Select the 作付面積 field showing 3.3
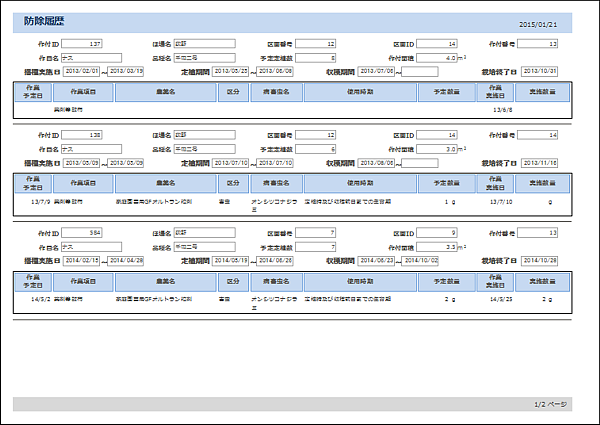 click(437, 245)
